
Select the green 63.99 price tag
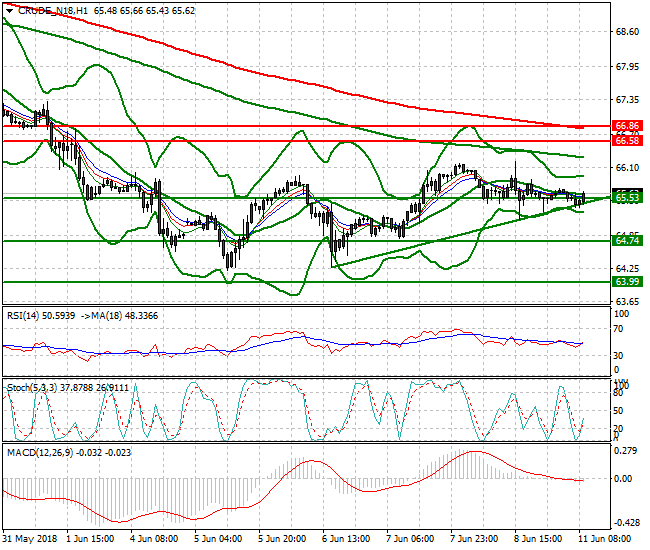pyautogui.click(x=627, y=282)
